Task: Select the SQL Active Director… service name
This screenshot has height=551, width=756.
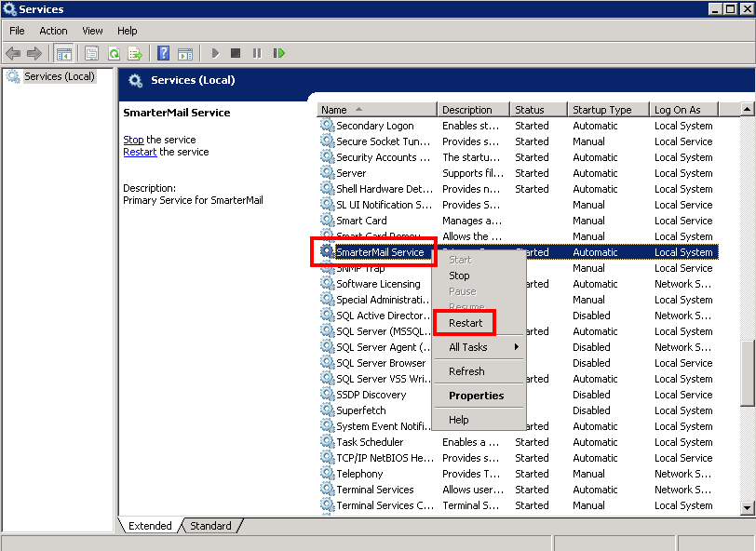Action: [x=383, y=316]
